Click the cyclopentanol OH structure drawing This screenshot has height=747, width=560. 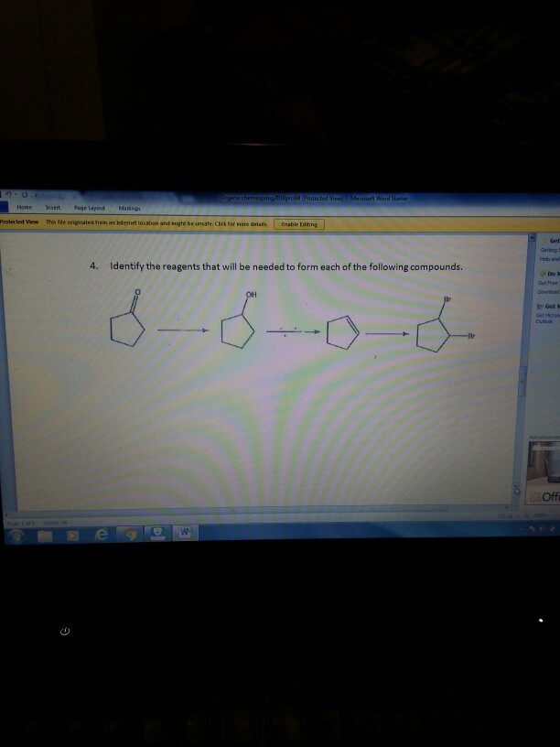click(239, 319)
